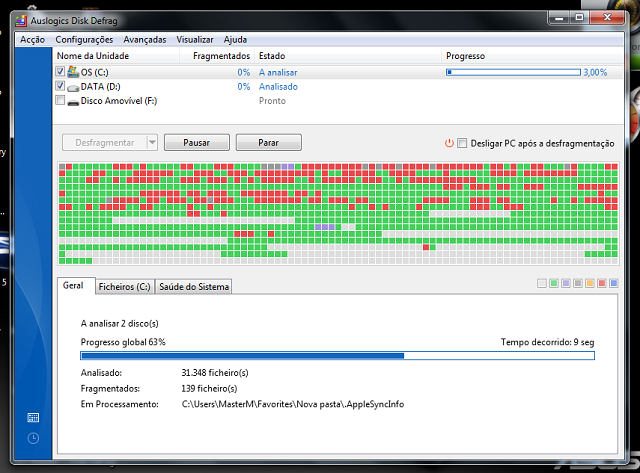Click the gray legend color swatch
Viewport: 640px width, 473px height.
coord(578,283)
